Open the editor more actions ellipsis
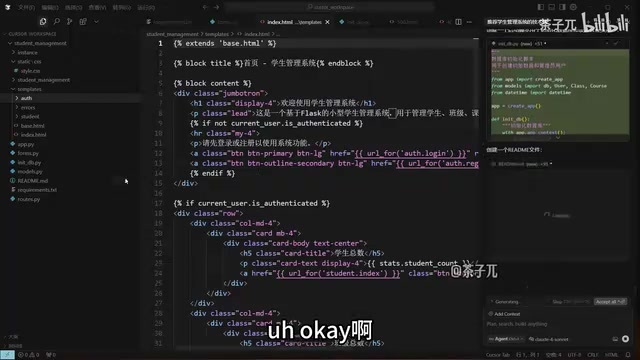Viewport: 640px width, 360px height. pos(469,22)
